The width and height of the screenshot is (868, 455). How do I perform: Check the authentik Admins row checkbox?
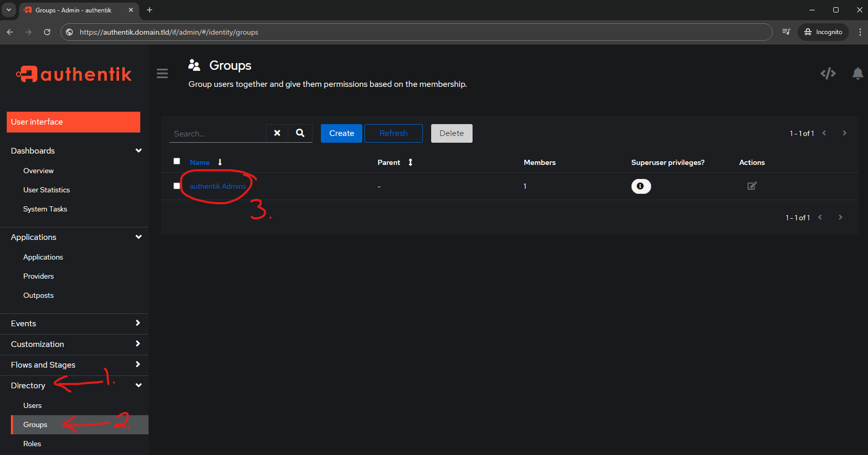[177, 186]
